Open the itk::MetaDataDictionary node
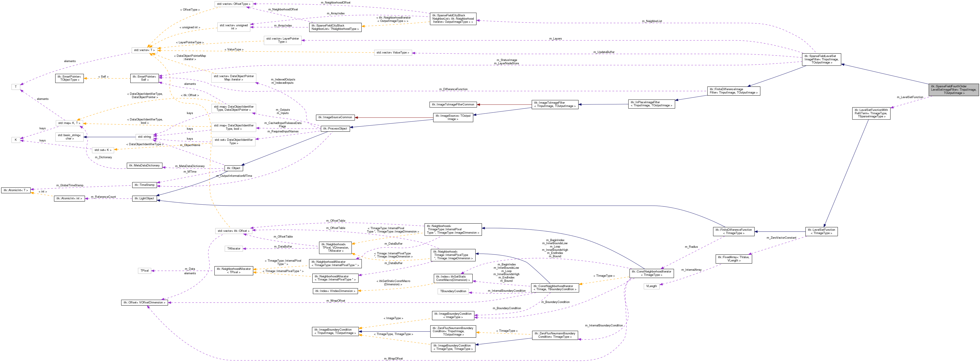This screenshot has height=362, width=980. point(144,166)
